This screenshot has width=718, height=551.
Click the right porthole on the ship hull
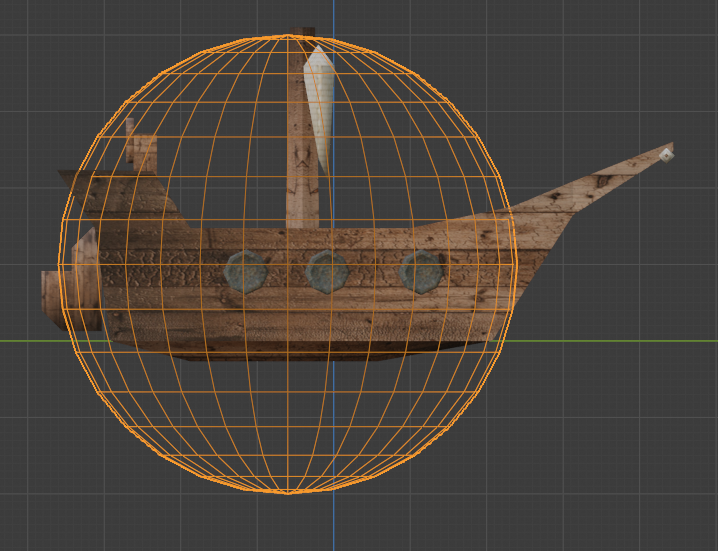pos(421,271)
